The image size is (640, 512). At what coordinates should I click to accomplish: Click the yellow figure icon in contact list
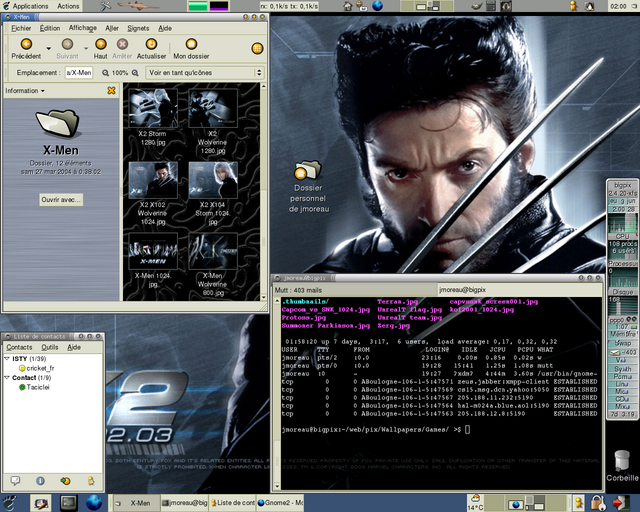91,481
